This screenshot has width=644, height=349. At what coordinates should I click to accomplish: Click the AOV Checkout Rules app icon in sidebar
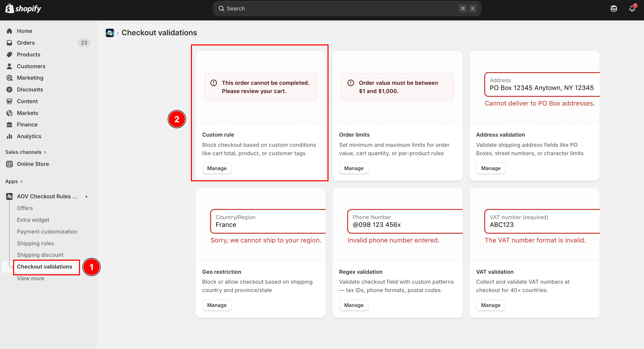(9, 196)
